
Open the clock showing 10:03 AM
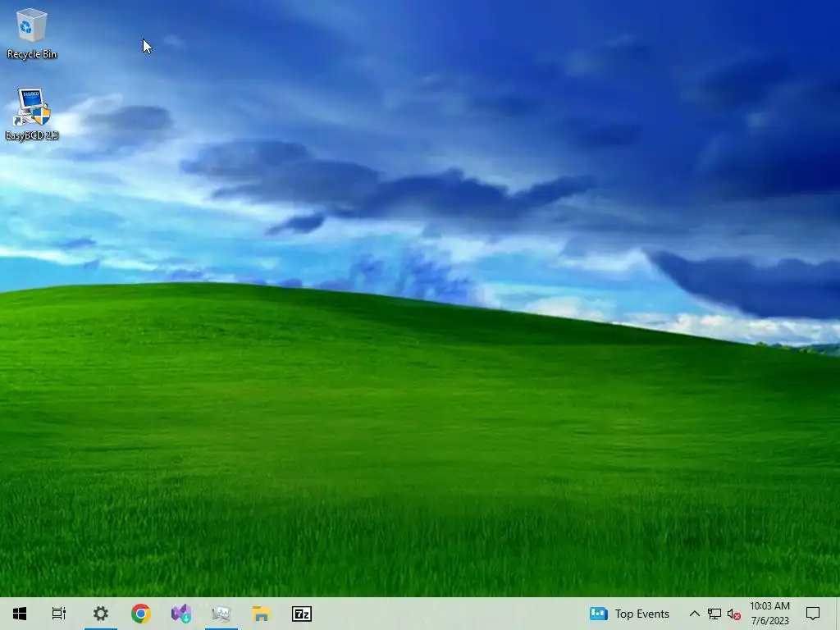point(769,614)
